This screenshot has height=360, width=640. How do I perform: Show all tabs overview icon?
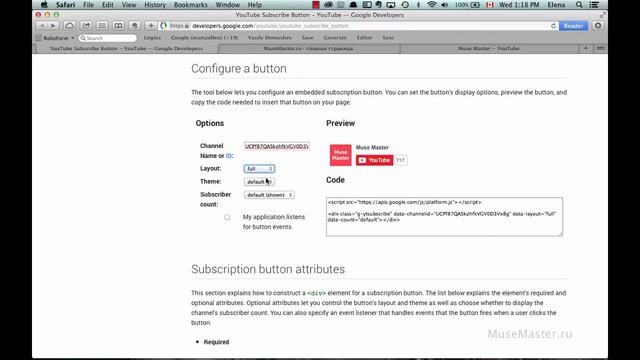600,49
